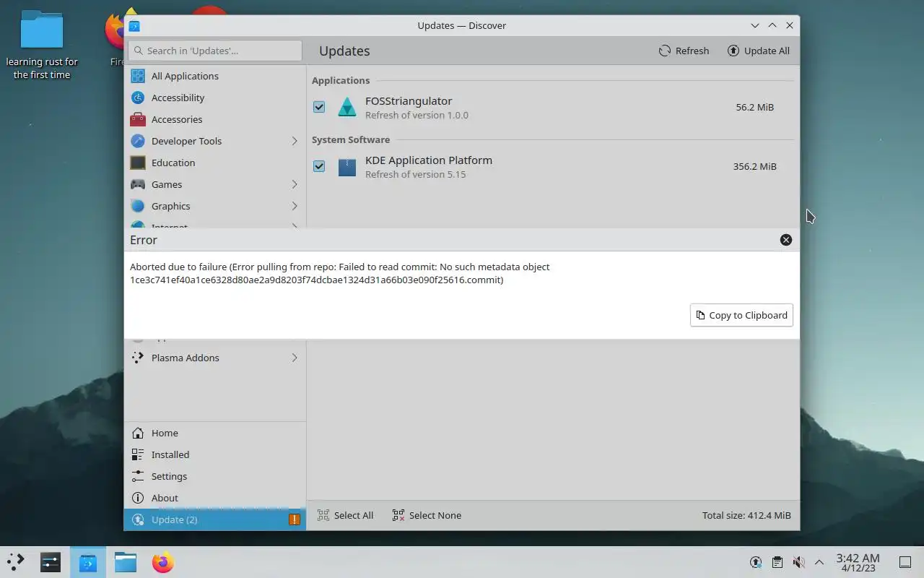The height and width of the screenshot is (578, 924).
Task: Click the Update All button
Action: tap(758, 51)
